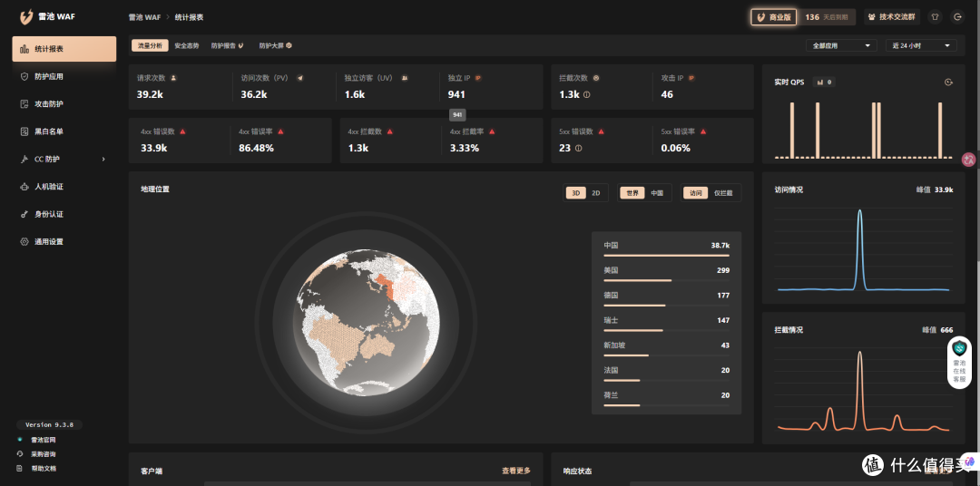
Task: Click the logout icon in header
Action: click(957, 17)
